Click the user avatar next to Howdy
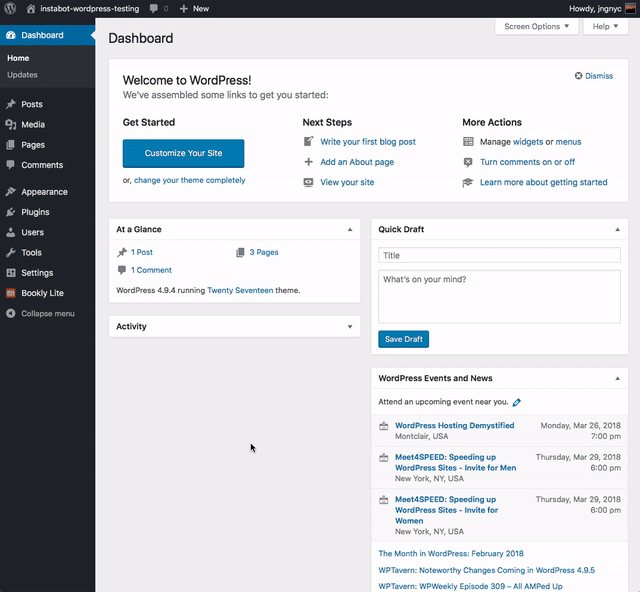This screenshot has height=592, width=640. 630,9
